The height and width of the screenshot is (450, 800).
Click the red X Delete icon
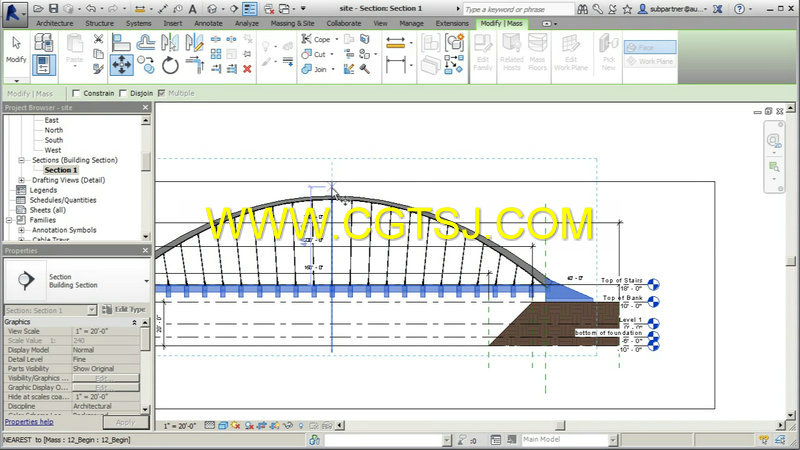247,69
